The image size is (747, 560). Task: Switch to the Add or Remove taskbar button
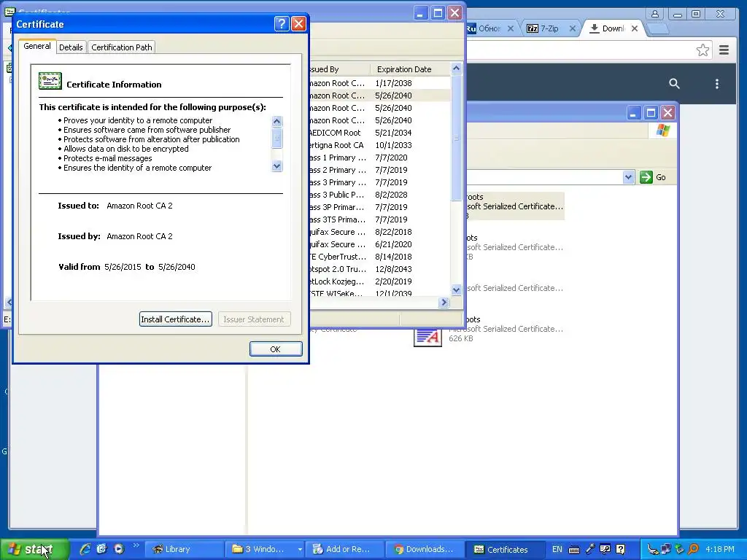(x=344, y=549)
